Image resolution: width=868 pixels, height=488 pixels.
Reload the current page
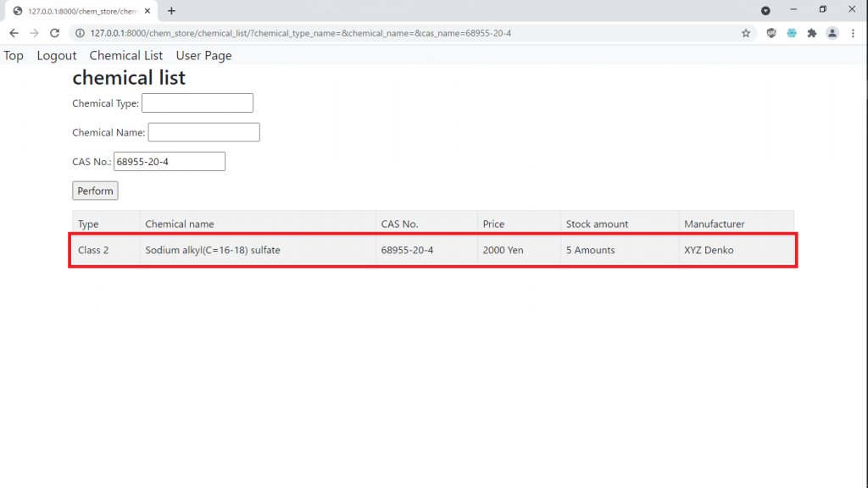55,33
